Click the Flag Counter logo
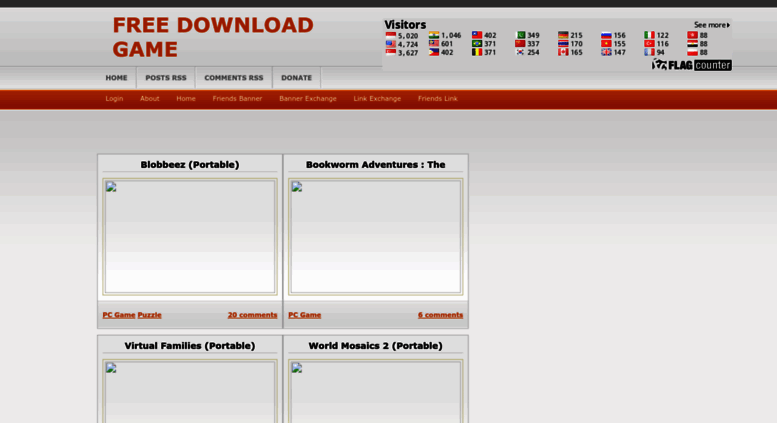The image size is (777, 423). pos(692,65)
